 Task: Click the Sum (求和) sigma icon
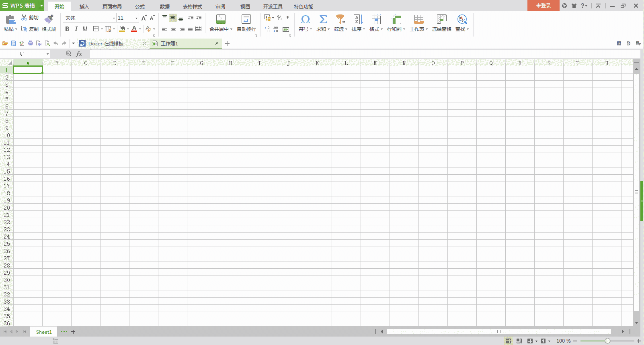[323, 19]
